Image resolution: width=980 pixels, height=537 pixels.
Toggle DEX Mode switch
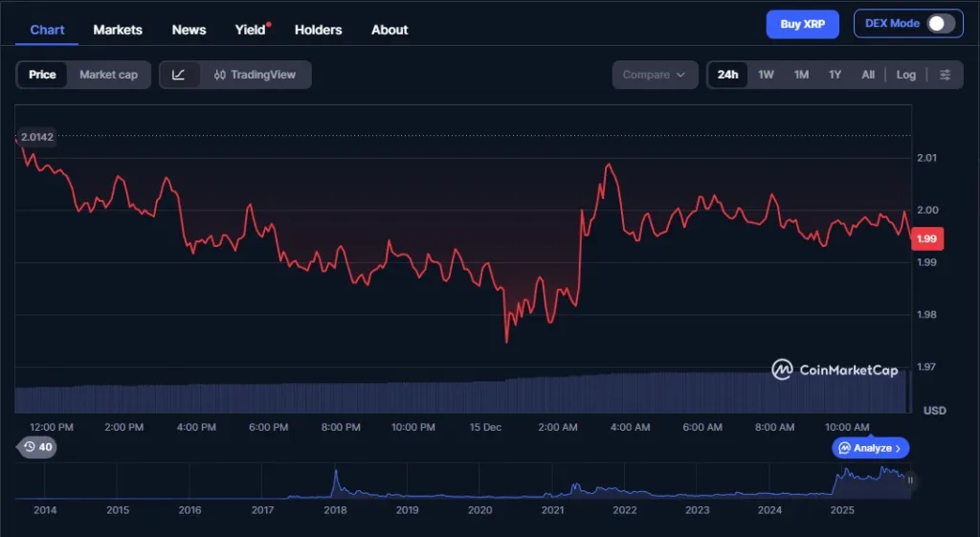click(x=940, y=24)
